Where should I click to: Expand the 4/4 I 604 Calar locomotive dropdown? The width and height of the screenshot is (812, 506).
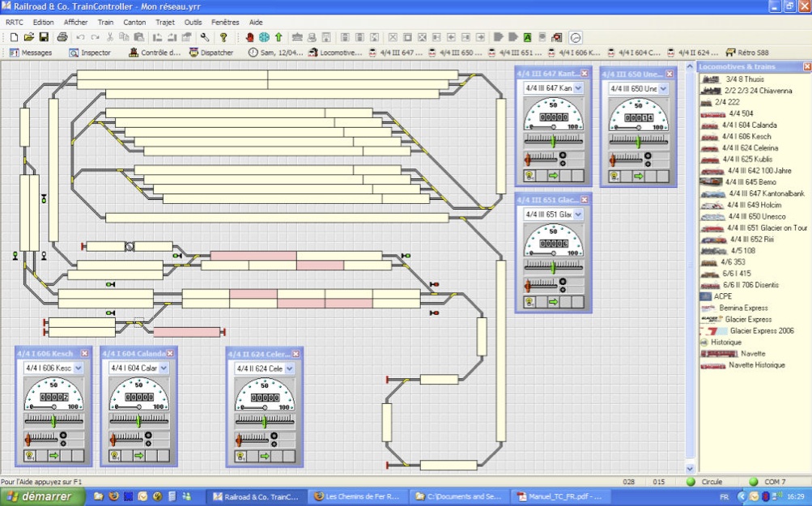(164, 368)
